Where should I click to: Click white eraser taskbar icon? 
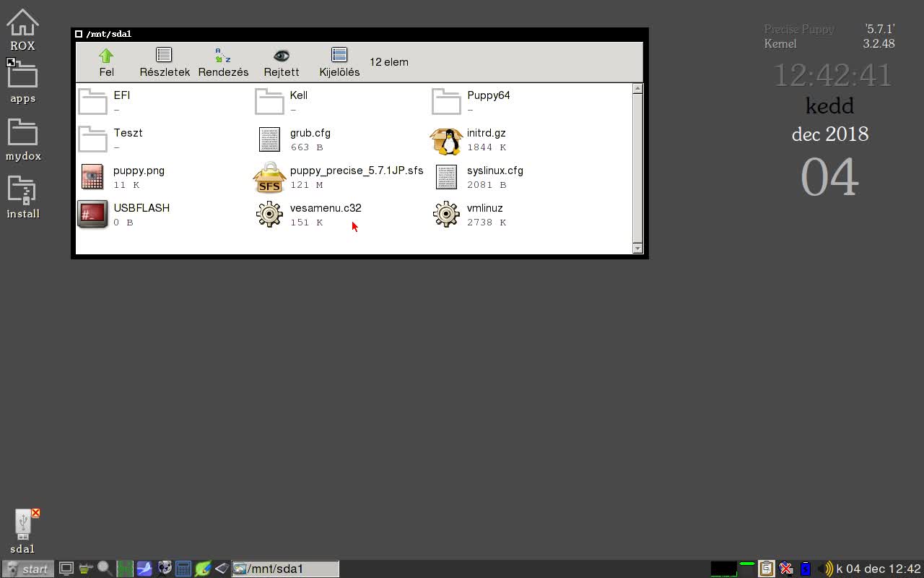[x=222, y=569]
